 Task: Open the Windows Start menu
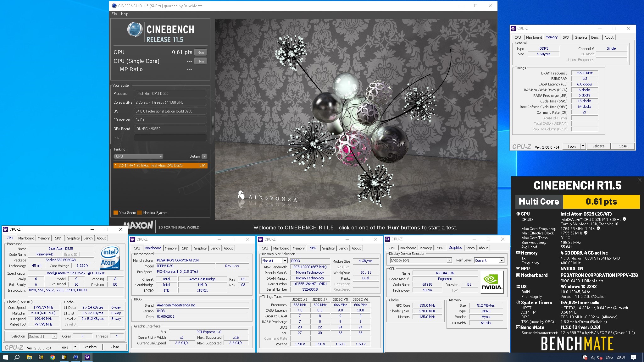pyautogui.click(x=5, y=357)
